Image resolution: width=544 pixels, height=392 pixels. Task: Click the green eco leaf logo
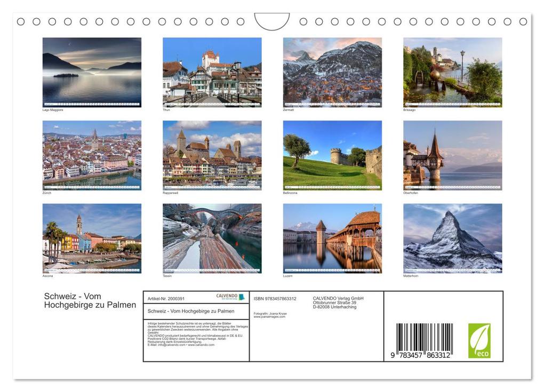479,341
